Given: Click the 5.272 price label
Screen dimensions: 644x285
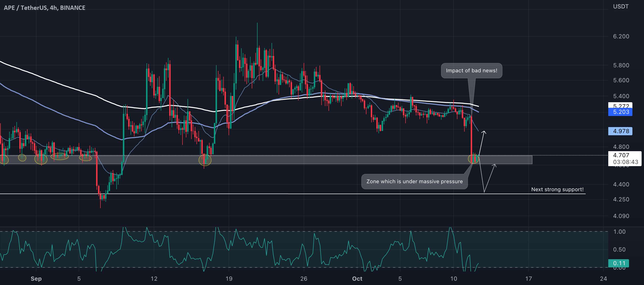Looking at the screenshot, I should tap(620, 105).
